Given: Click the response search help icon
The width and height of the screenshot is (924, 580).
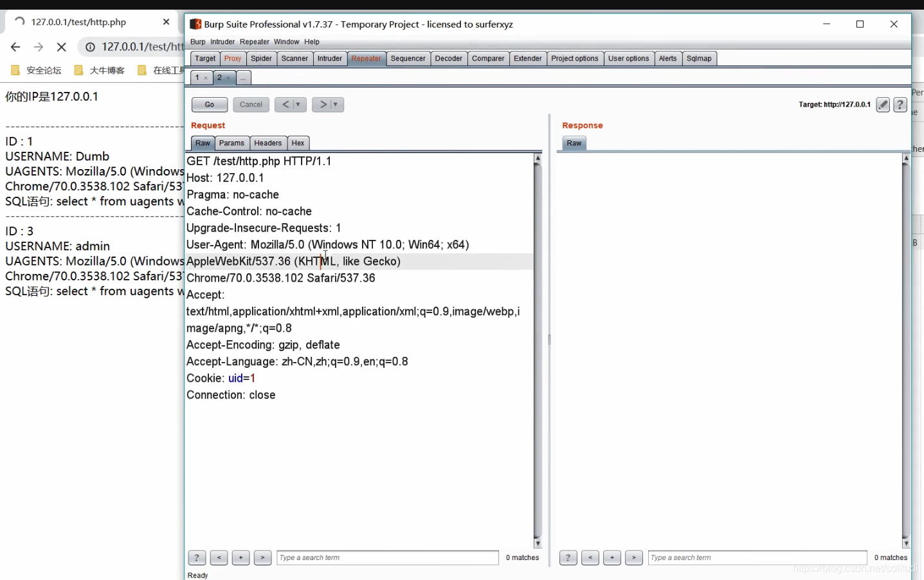Looking at the screenshot, I should (x=568, y=557).
